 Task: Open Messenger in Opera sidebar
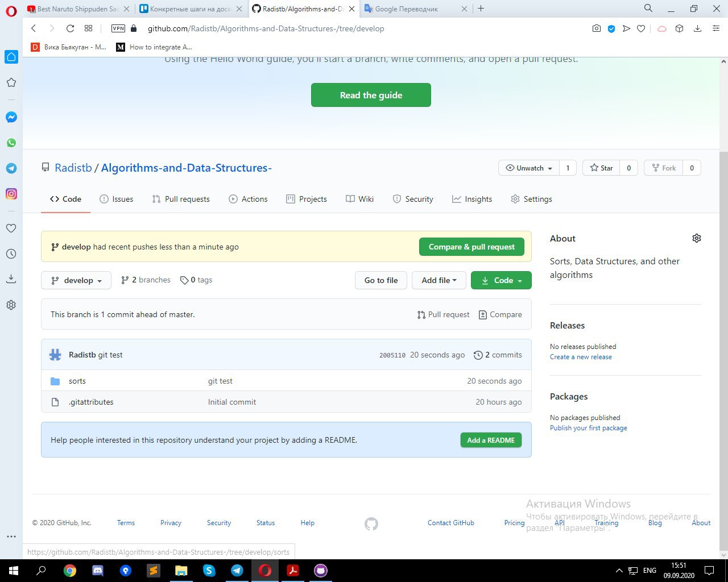[x=11, y=117]
